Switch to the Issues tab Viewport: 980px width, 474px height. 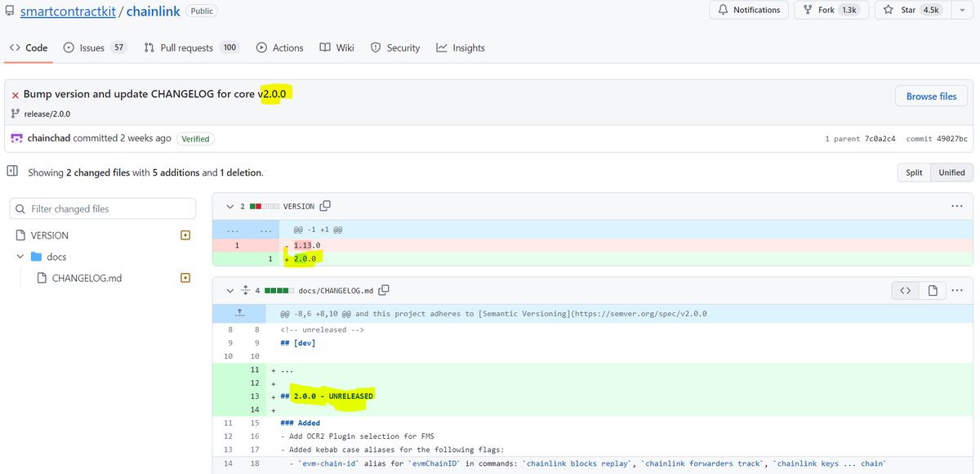click(x=96, y=48)
